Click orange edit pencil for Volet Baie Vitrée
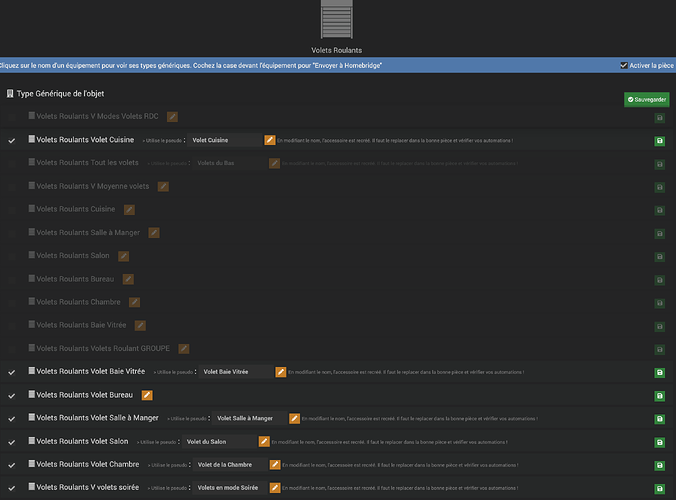This screenshot has width=676, height=500. (281, 372)
